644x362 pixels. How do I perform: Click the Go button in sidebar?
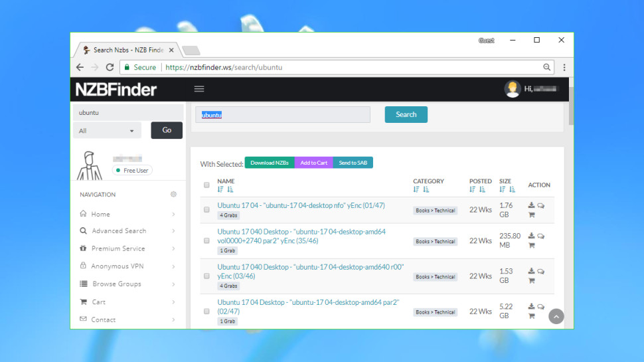[167, 130]
